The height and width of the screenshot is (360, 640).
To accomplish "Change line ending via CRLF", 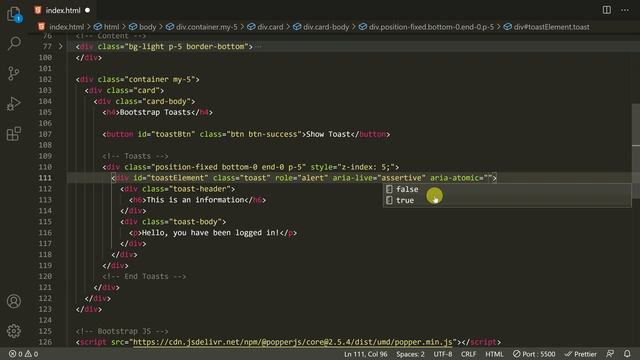I will click(x=469, y=354).
